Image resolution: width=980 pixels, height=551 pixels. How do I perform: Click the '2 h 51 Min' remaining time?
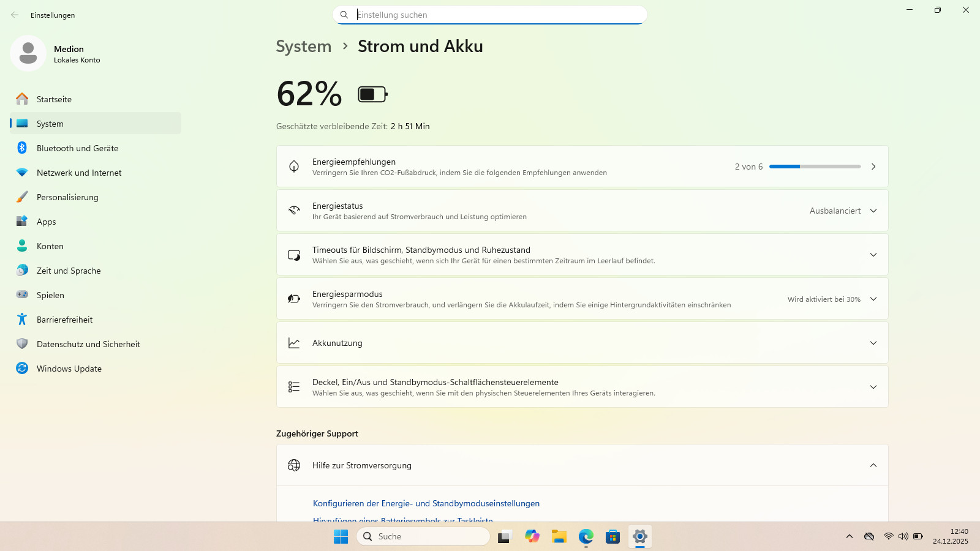[x=410, y=126]
